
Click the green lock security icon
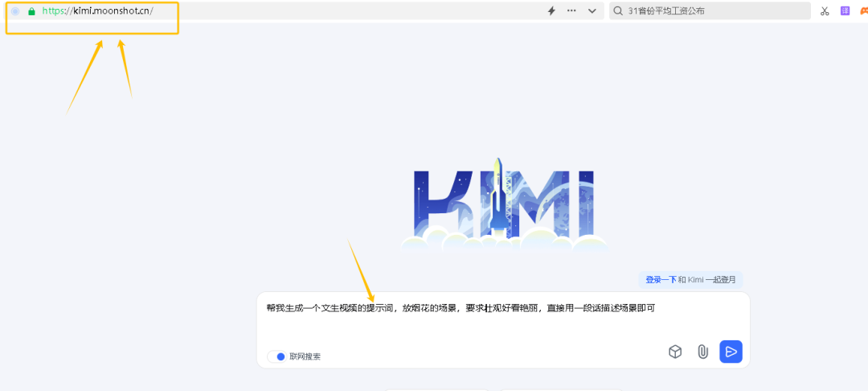click(x=31, y=11)
